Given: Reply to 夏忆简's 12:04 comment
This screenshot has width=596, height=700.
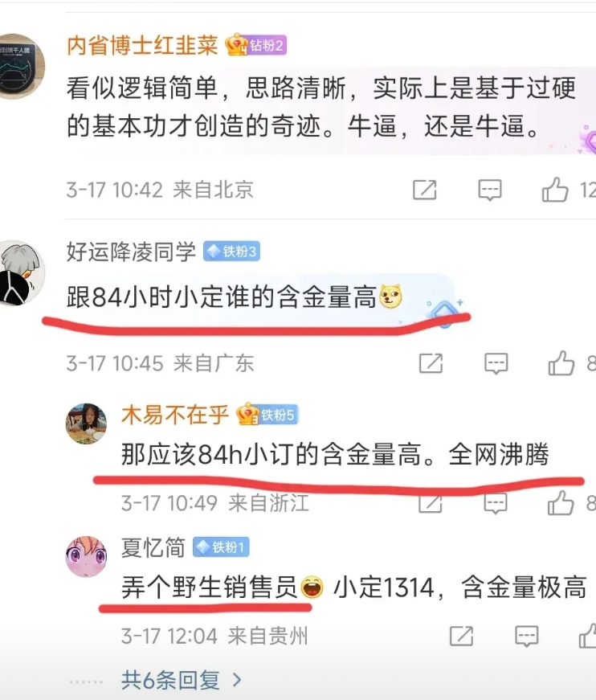Looking at the screenshot, I should 526,637.
